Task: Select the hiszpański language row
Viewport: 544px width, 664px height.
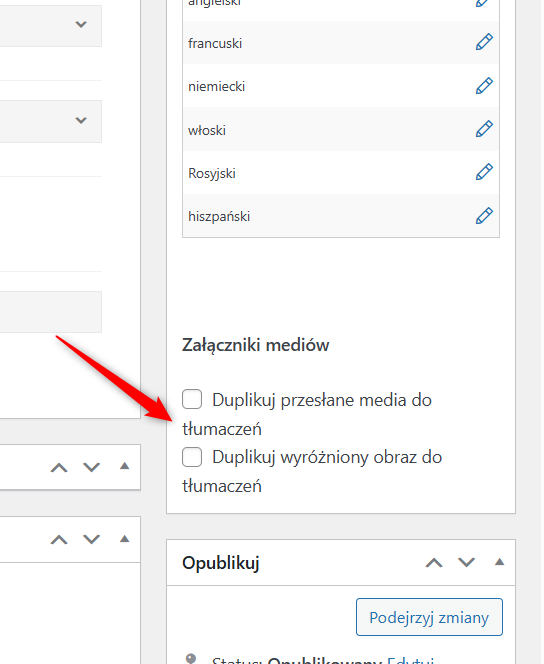Action: (341, 216)
